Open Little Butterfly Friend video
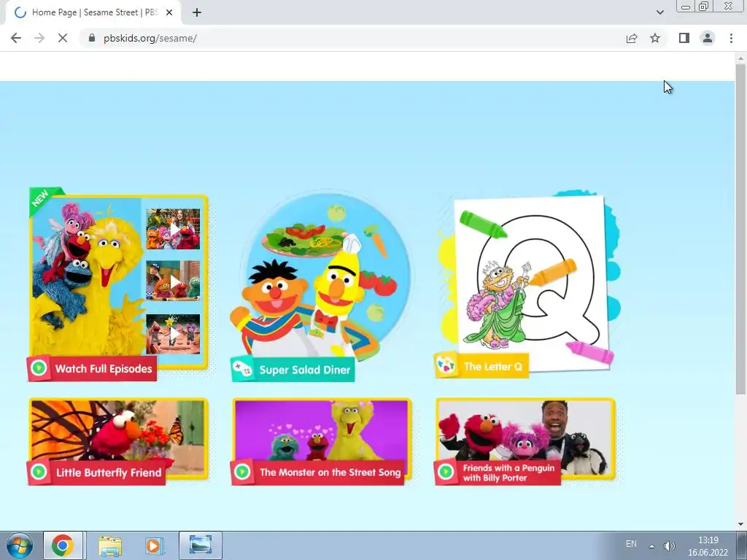The image size is (747, 560). [109, 472]
